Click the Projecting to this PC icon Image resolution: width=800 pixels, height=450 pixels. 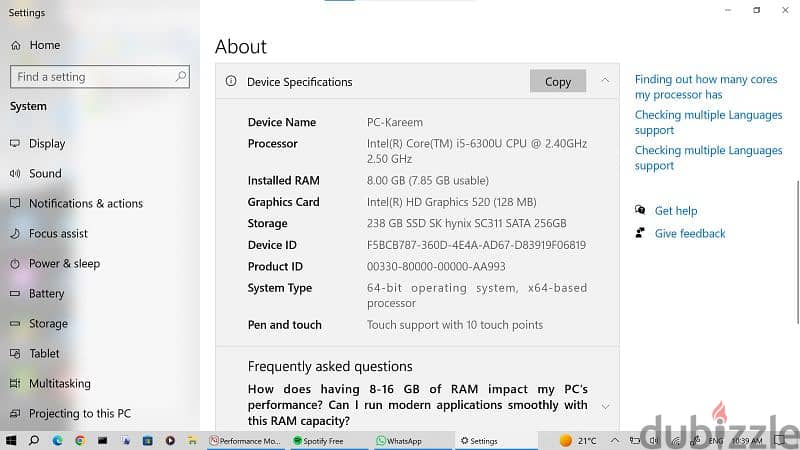coord(15,413)
